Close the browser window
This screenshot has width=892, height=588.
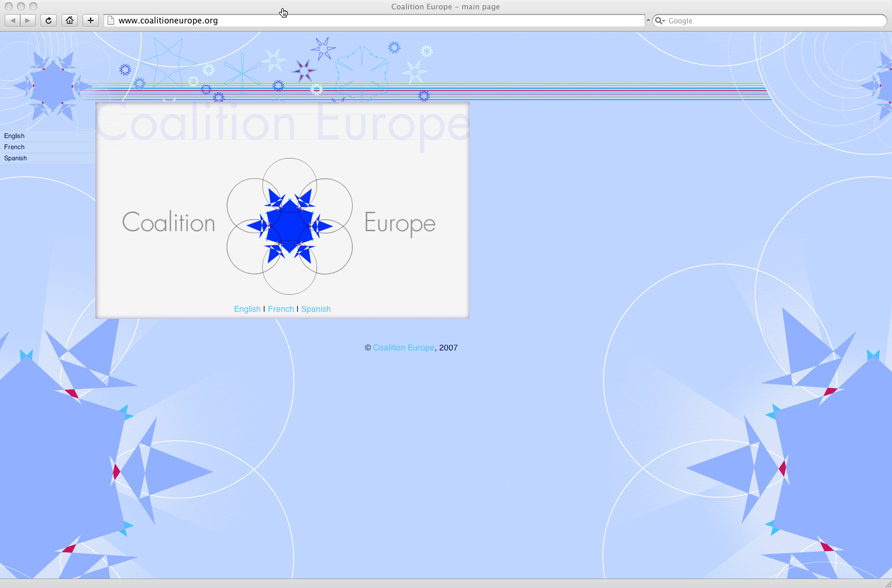point(9,6)
